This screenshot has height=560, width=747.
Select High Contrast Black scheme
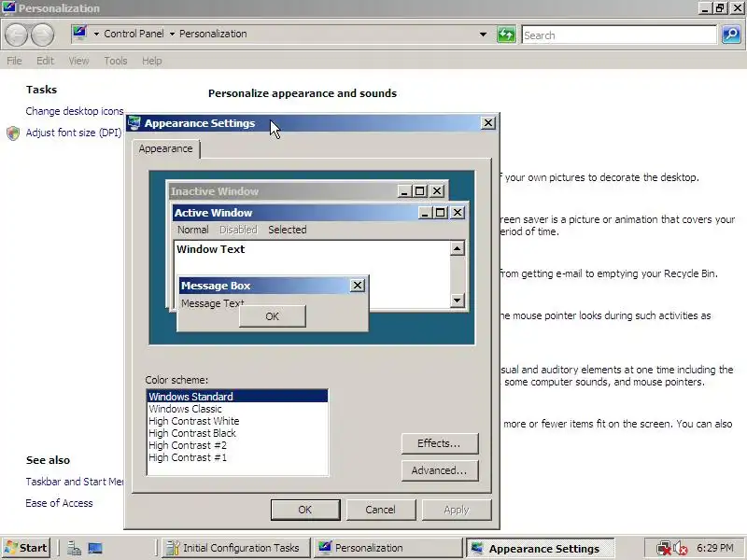coord(237,433)
